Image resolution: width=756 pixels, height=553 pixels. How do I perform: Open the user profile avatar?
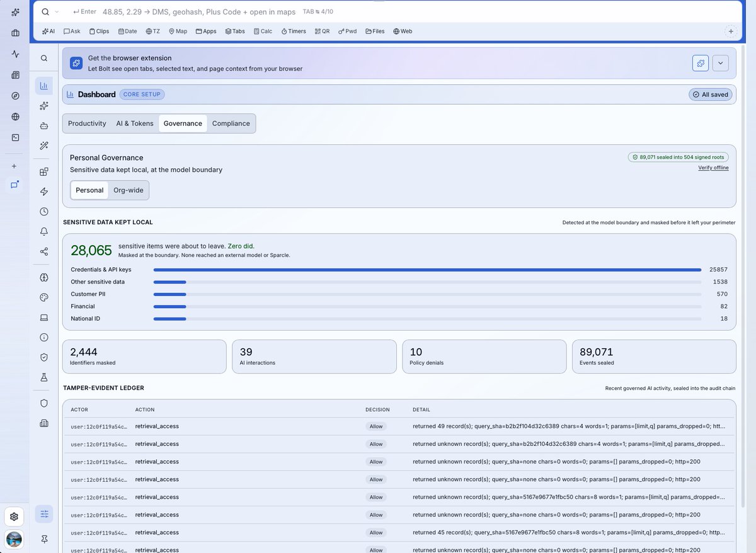[14, 539]
